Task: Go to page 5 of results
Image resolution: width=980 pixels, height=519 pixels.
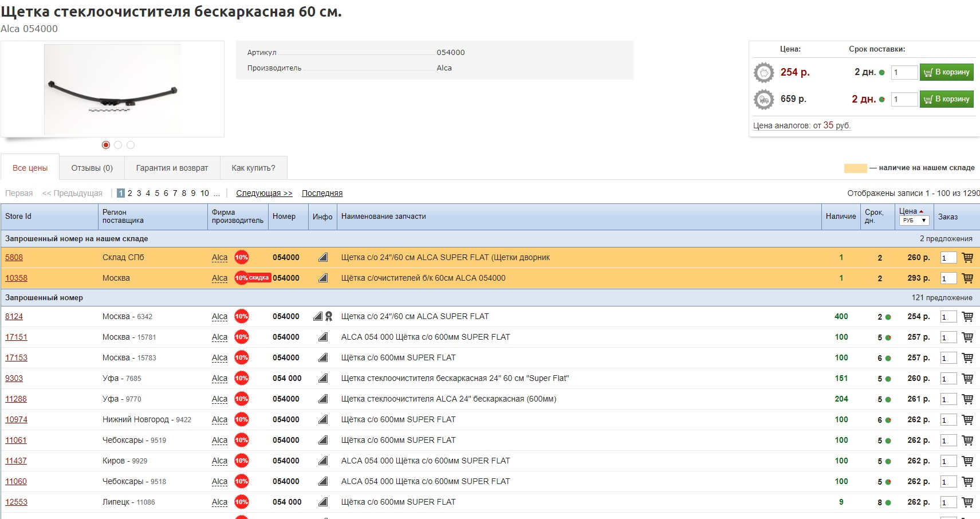Action: (157, 193)
